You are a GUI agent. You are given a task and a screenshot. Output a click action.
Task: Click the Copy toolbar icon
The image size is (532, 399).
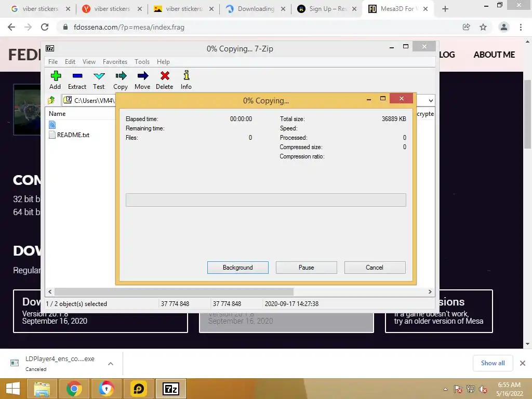[x=121, y=80]
